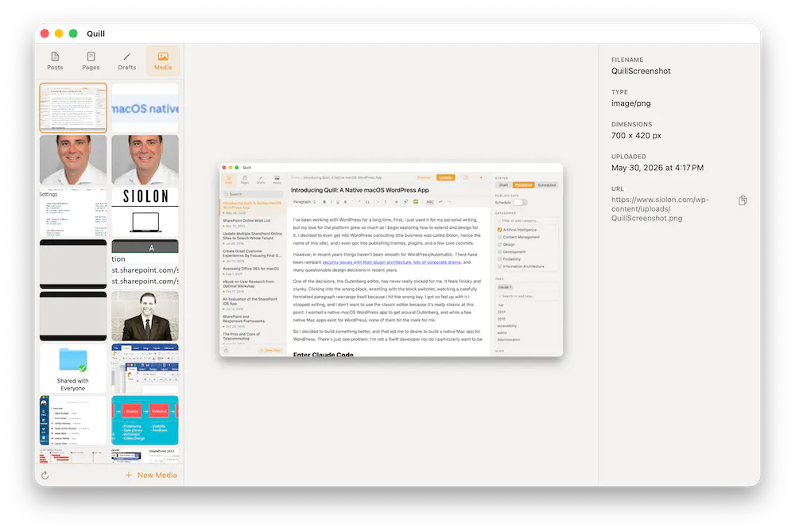The height and width of the screenshot is (532, 795).
Task: Select the Settings screenshot thumbnail
Action: tap(73, 212)
